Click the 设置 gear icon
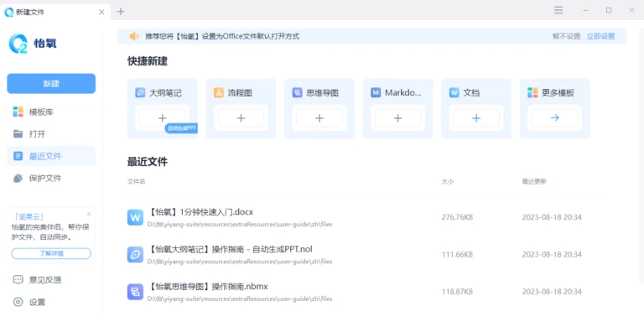This screenshot has width=644, height=322. pos(18,302)
